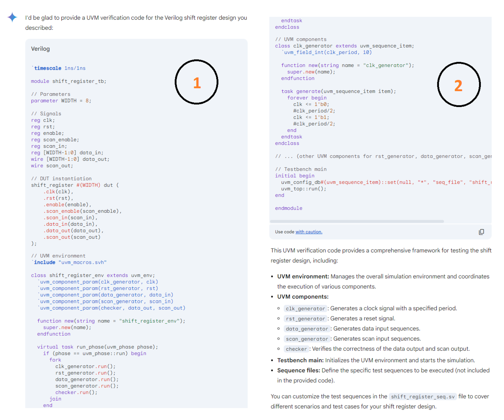Click the 'endmodule' keyword in code

[x=288, y=208]
